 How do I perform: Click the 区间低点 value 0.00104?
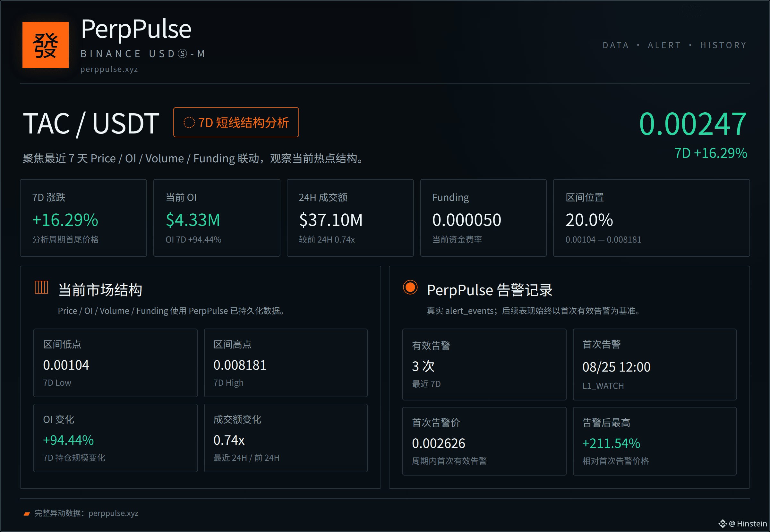click(x=66, y=365)
